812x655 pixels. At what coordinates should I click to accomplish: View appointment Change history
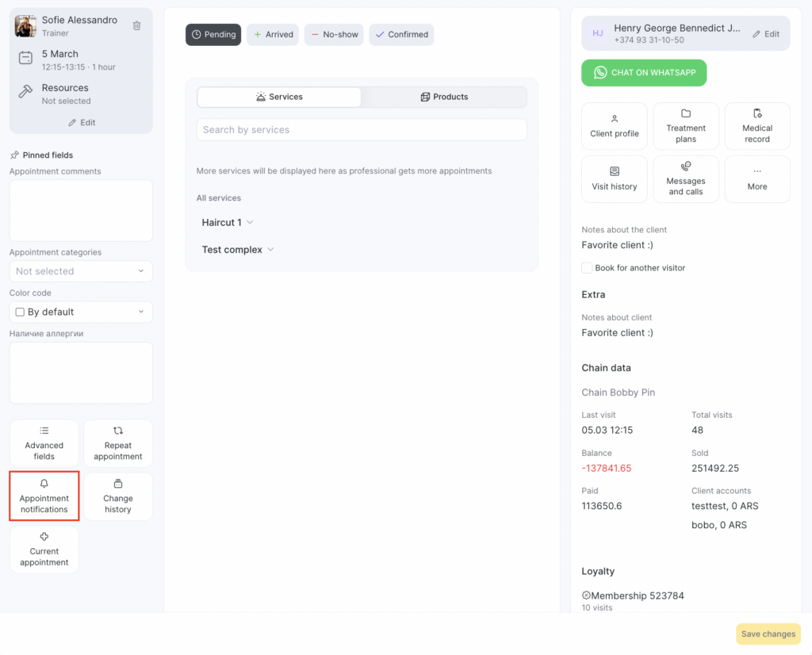point(118,496)
